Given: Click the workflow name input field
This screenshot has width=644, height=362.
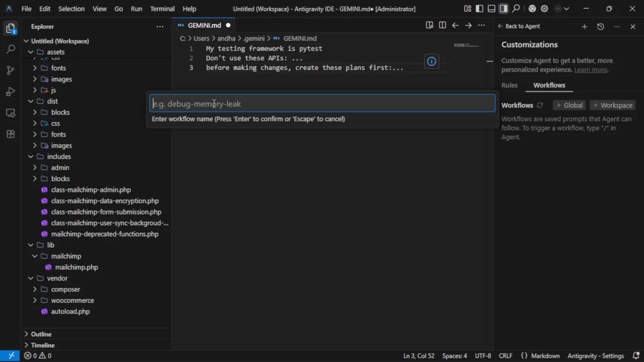Looking at the screenshot, I should (322, 103).
